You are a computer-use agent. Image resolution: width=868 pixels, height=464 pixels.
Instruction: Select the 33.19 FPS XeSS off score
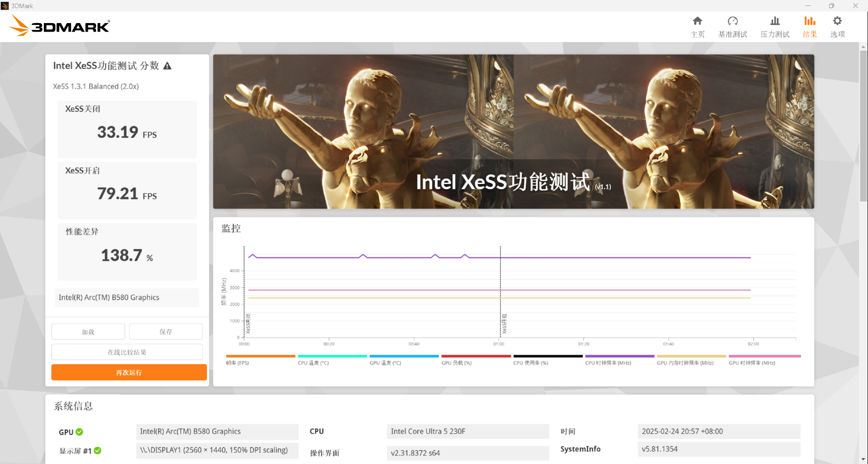click(127, 133)
